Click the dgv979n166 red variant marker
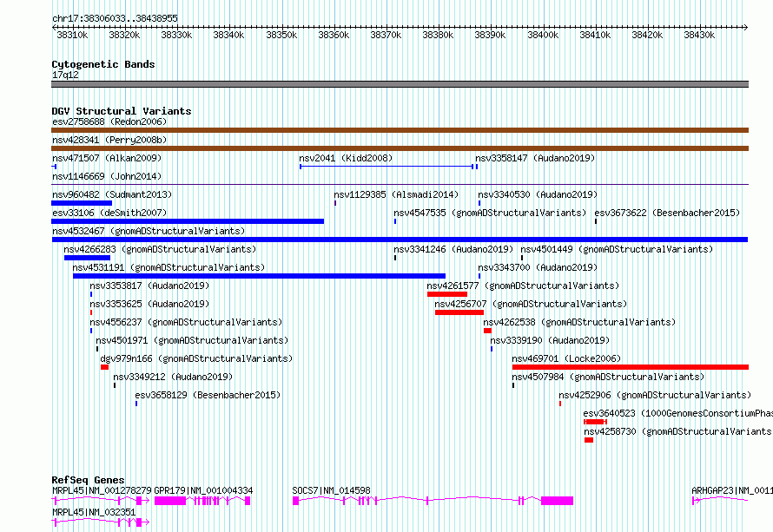Viewport: 773px width, 532px height. tap(104, 367)
